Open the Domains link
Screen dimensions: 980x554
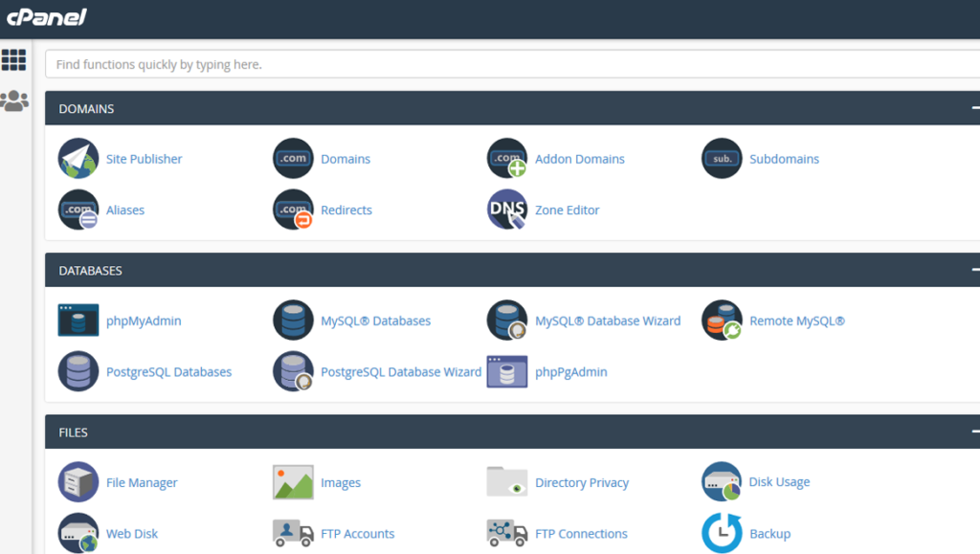[x=345, y=159]
